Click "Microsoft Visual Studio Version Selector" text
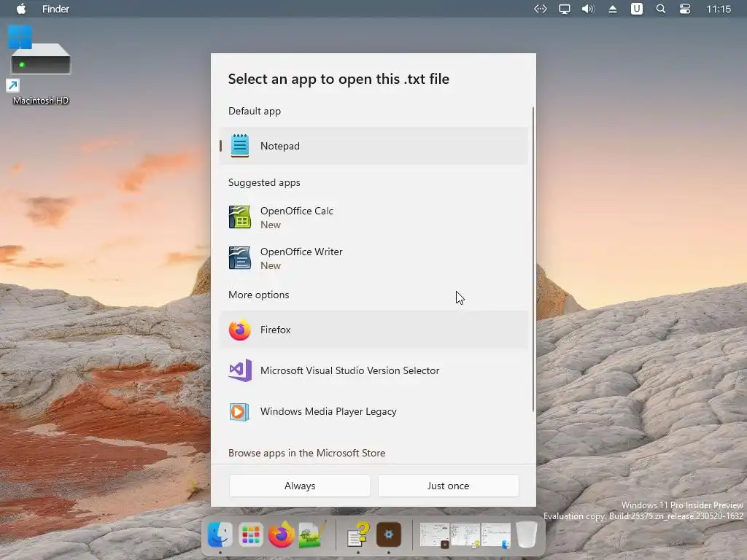 point(349,370)
